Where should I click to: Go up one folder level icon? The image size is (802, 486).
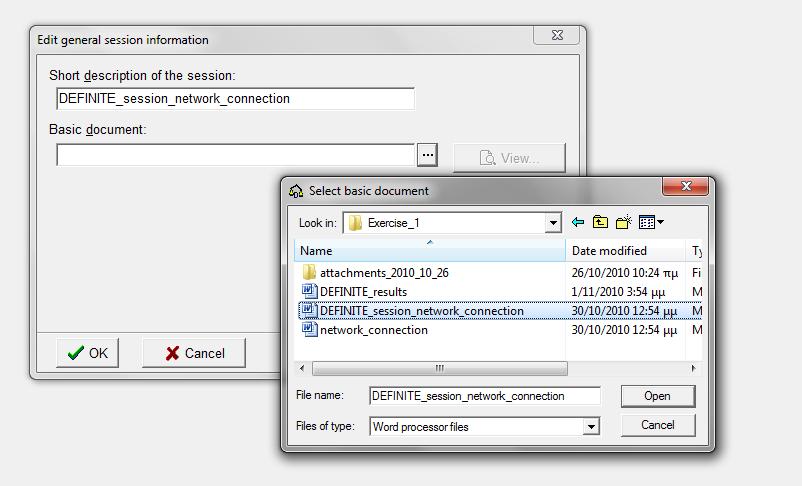(x=600, y=222)
